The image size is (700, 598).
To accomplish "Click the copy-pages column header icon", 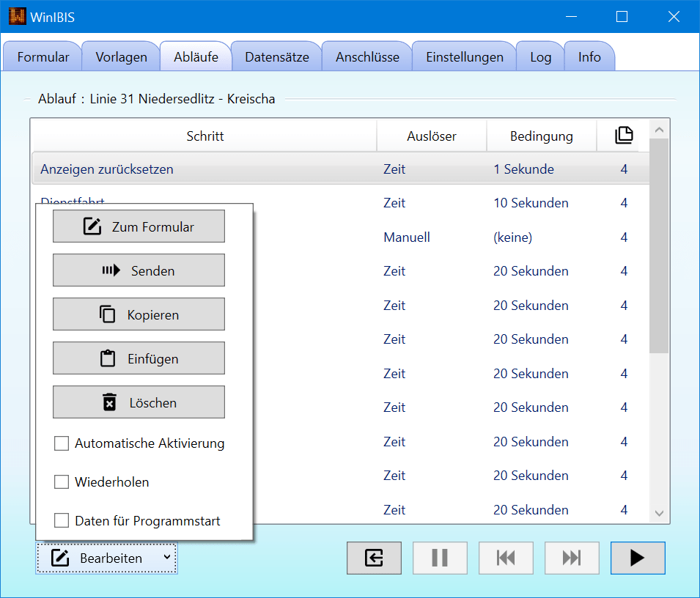I will [x=624, y=136].
